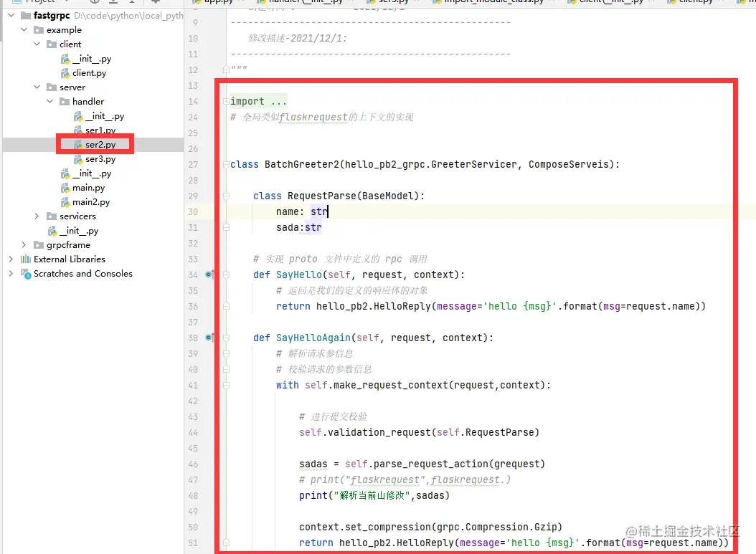Click the 'BatchGreeter2' class name
The image size is (756, 554).
tap(302, 164)
